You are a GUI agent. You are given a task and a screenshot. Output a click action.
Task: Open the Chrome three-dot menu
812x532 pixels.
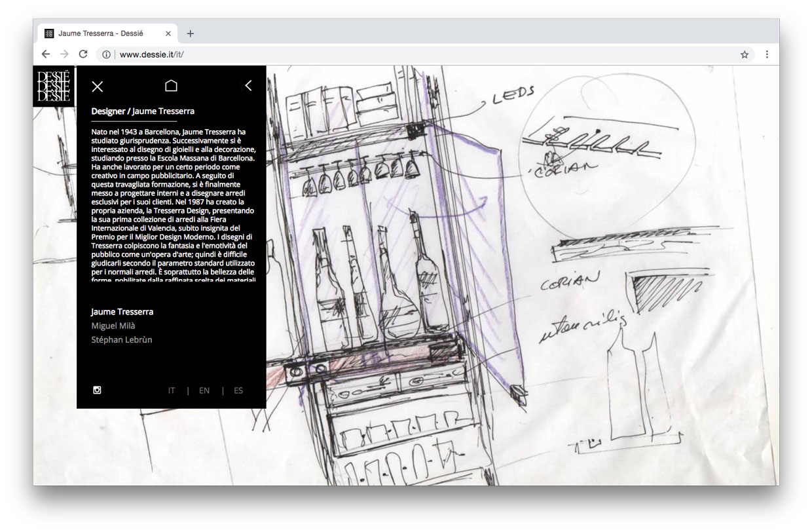click(x=767, y=54)
